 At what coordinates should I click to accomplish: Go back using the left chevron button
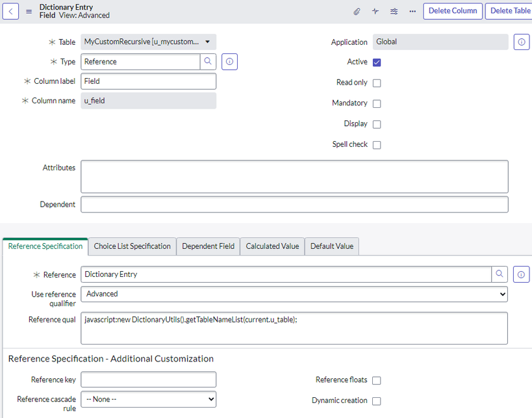tap(10, 11)
